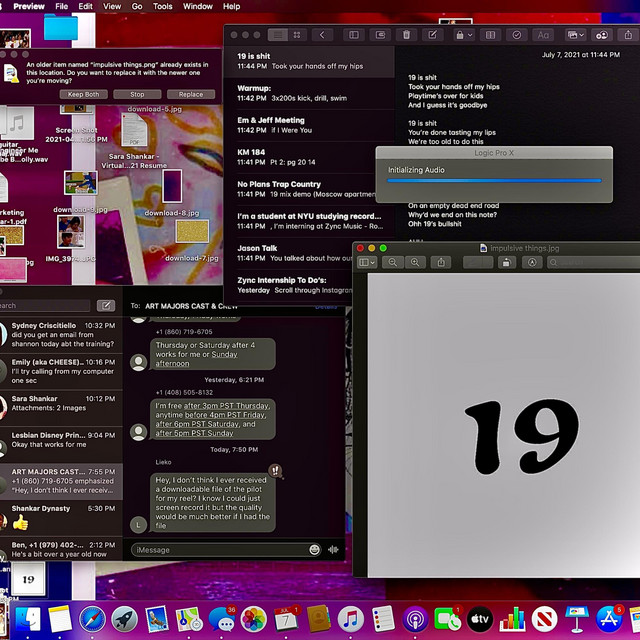Open the Tools menu in menu bar
Viewport: 640px width, 640px height.
click(162, 6)
